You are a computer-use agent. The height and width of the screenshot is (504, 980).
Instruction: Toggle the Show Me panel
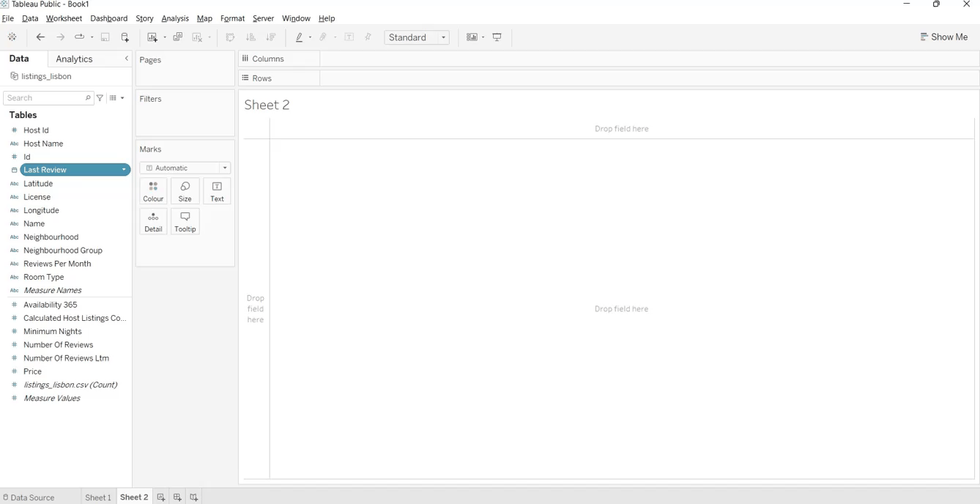pos(944,37)
